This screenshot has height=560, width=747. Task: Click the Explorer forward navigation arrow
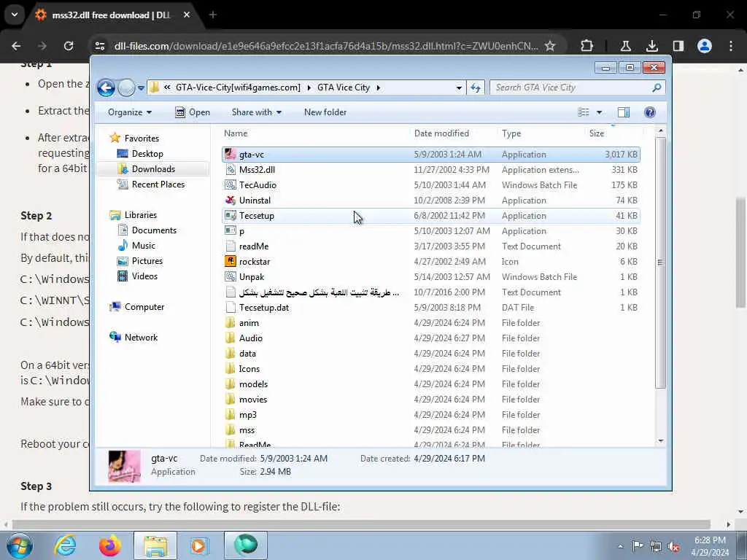[126, 87]
